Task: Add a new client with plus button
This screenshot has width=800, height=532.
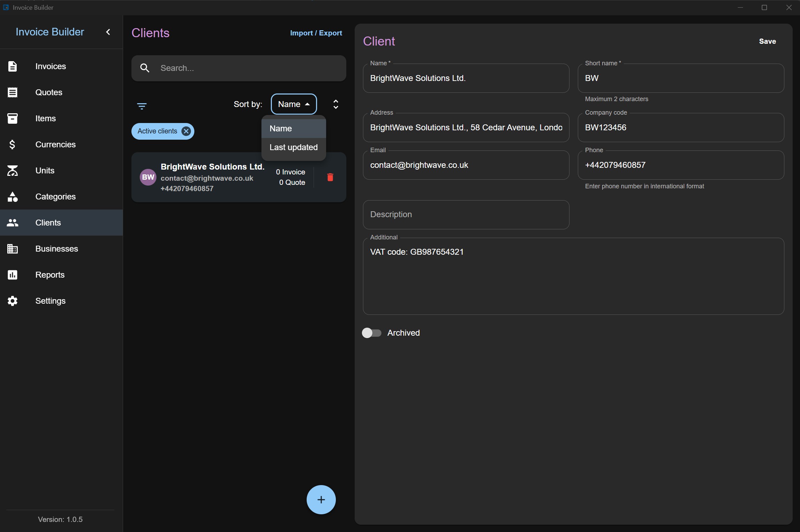Action: click(321, 500)
